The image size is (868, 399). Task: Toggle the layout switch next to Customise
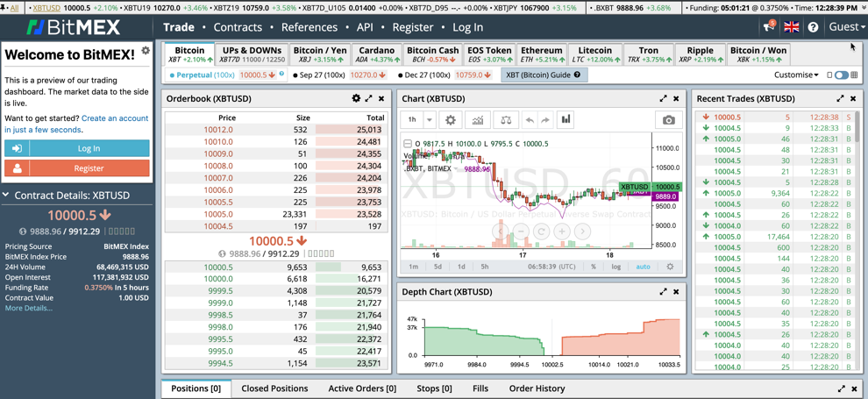pos(841,75)
